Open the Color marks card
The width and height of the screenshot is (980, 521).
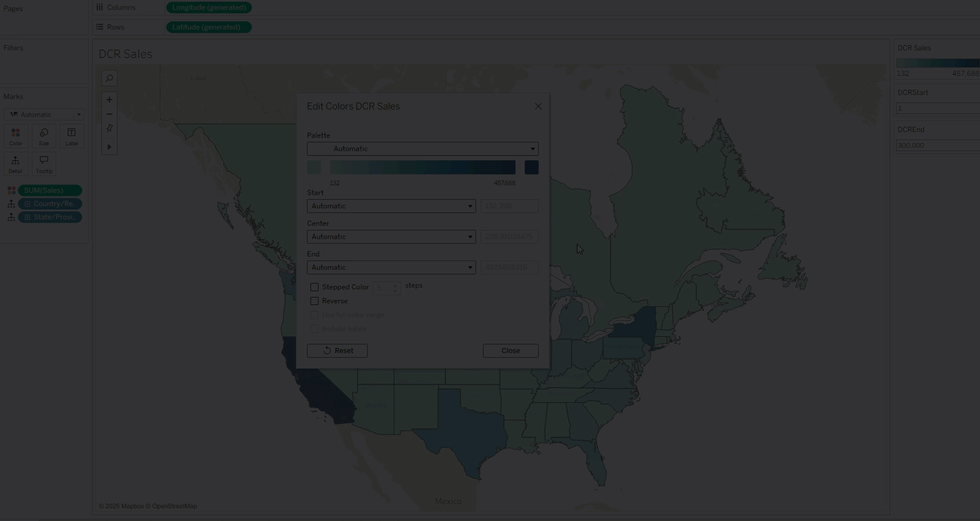[16, 137]
